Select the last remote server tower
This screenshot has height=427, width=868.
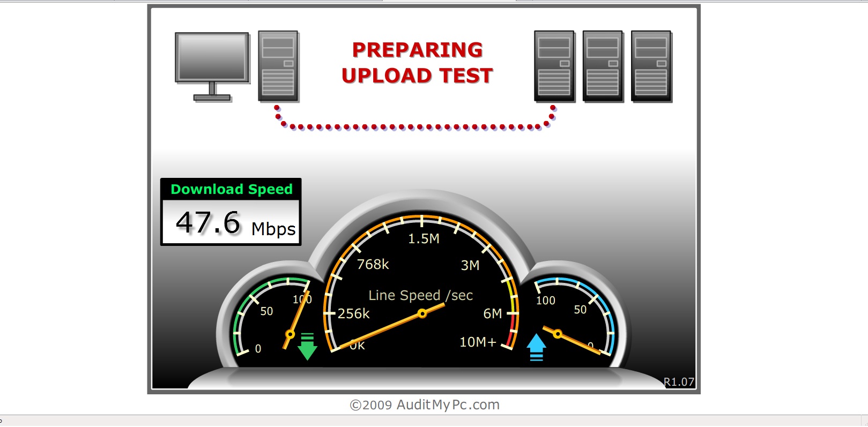tap(651, 66)
